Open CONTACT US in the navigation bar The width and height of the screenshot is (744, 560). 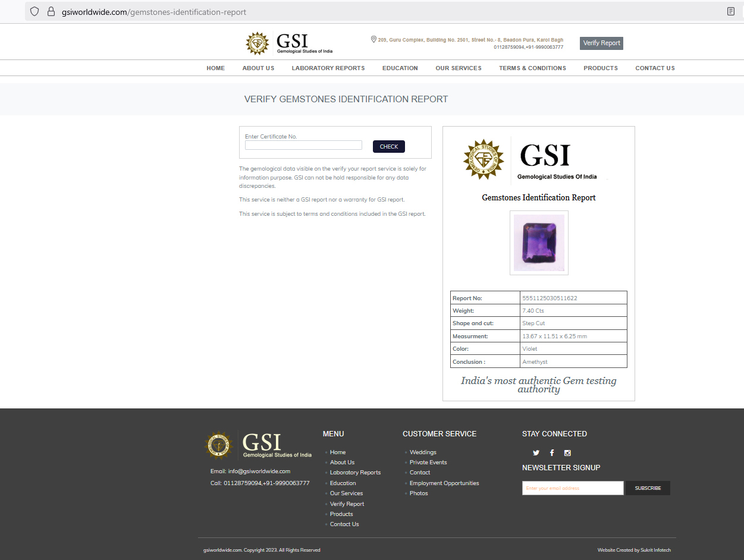pyautogui.click(x=655, y=68)
